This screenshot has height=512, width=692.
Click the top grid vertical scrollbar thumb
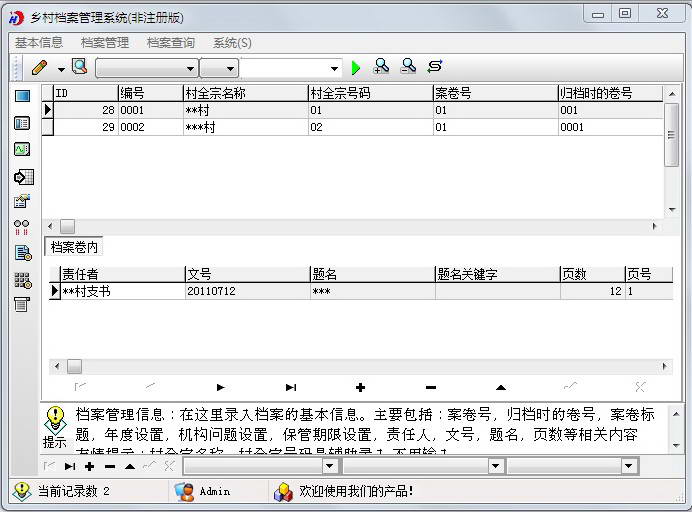click(x=671, y=135)
